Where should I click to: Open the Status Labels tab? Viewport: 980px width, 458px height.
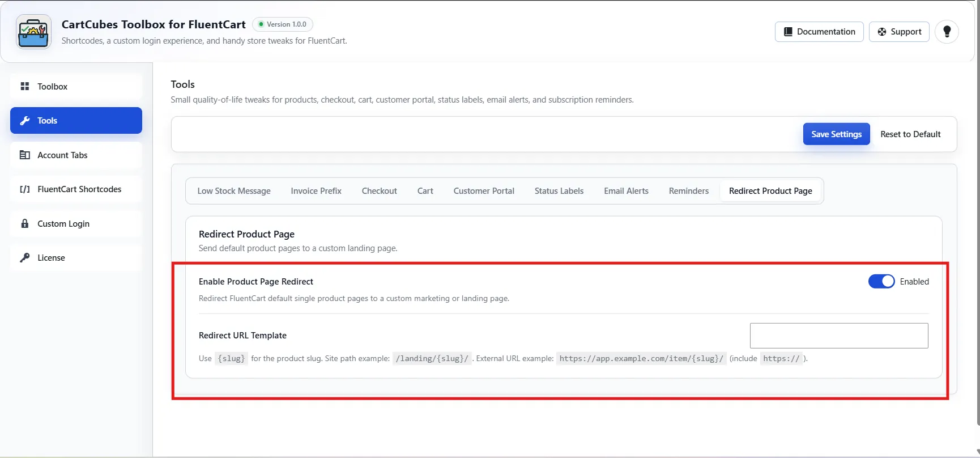[x=559, y=191]
